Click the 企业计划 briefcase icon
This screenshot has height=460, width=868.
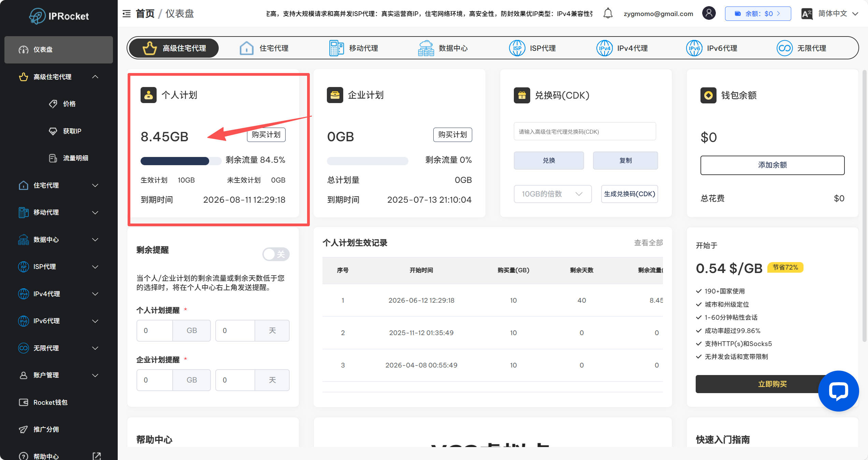pos(335,95)
